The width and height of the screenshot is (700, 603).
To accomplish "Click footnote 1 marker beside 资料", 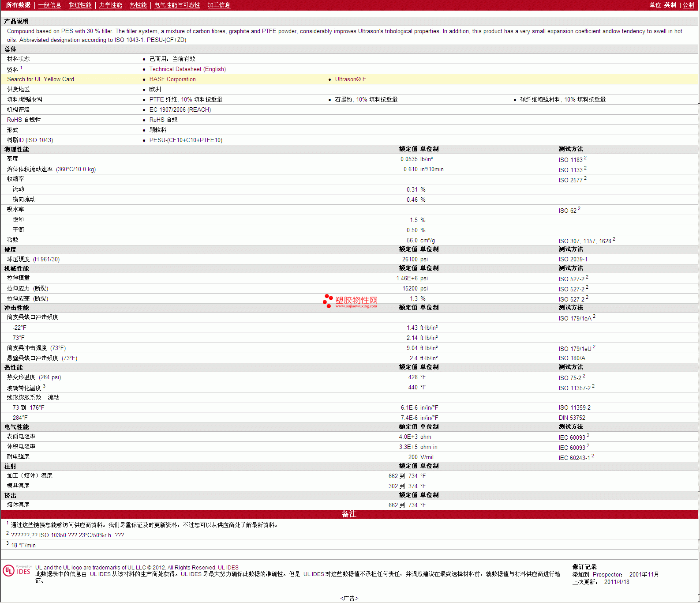I will coord(21,68).
